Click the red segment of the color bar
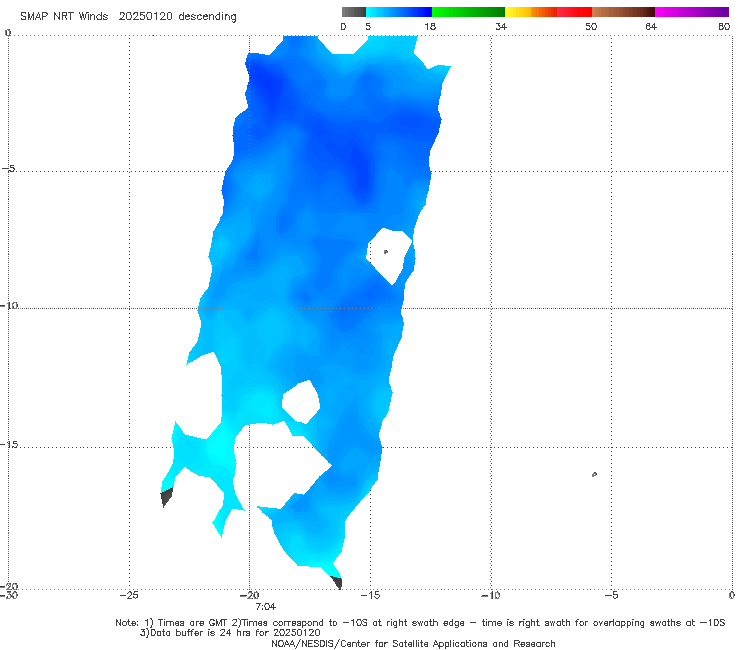The image size is (740, 650). tap(574, 12)
